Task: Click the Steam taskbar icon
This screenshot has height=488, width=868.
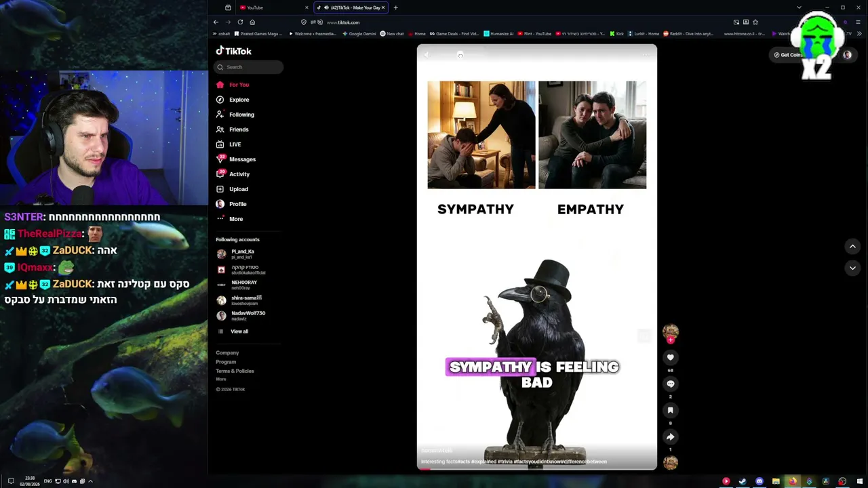Action: pyautogui.click(x=743, y=481)
